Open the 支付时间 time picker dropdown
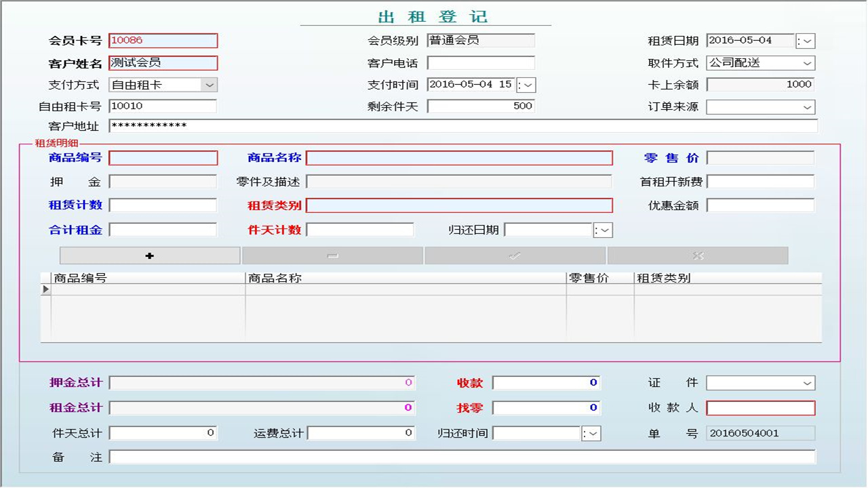Image resolution: width=868 pixels, height=488 pixels. (x=528, y=85)
